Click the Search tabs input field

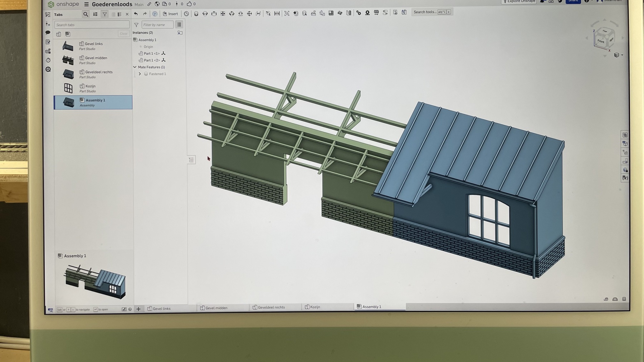92,25
